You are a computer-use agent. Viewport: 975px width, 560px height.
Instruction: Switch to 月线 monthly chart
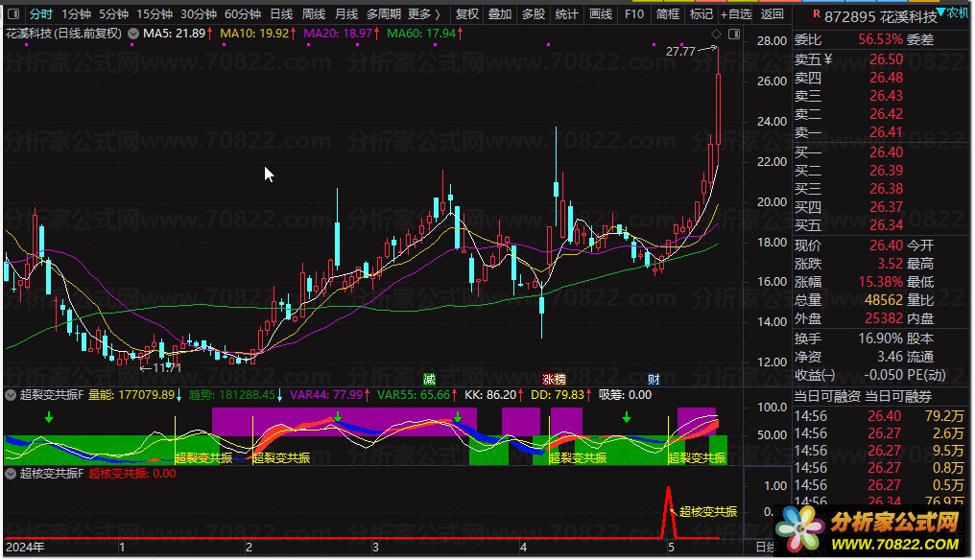(346, 13)
